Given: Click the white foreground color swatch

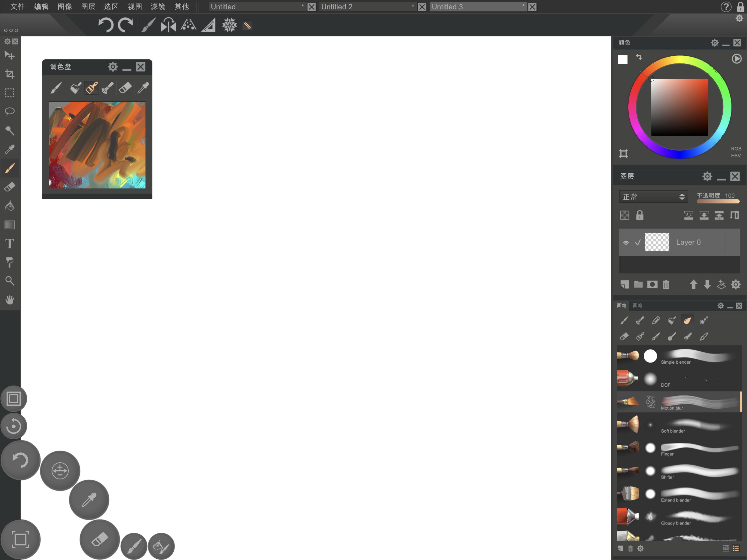Looking at the screenshot, I should click(623, 59).
